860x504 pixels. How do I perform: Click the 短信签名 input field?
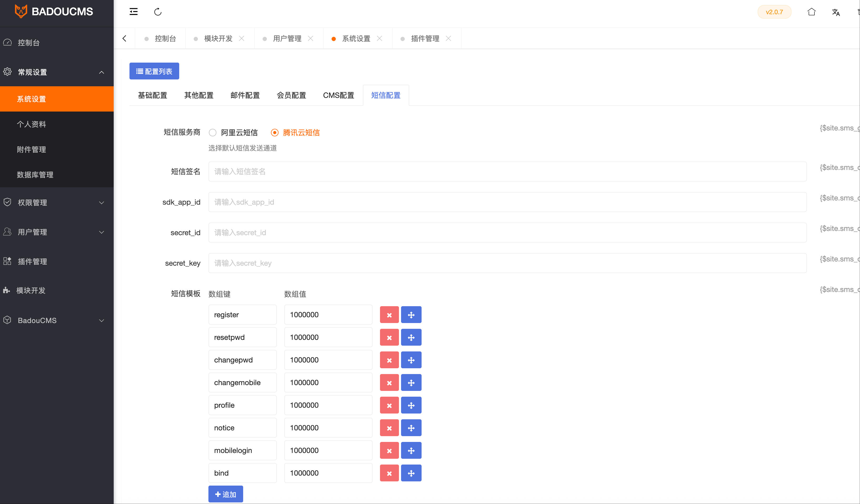point(507,171)
